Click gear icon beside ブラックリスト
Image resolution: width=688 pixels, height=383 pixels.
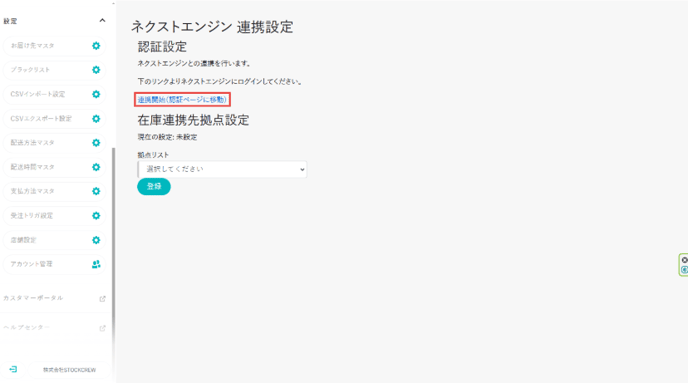pos(96,70)
